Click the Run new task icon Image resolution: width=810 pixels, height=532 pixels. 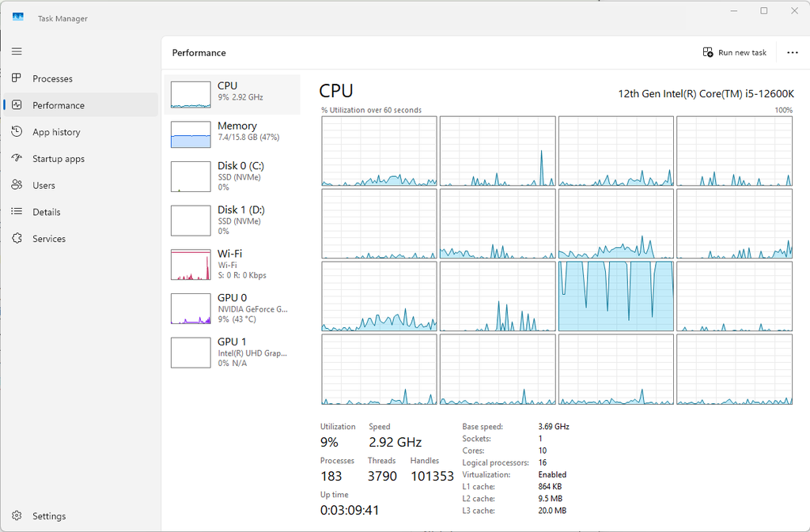tap(708, 52)
